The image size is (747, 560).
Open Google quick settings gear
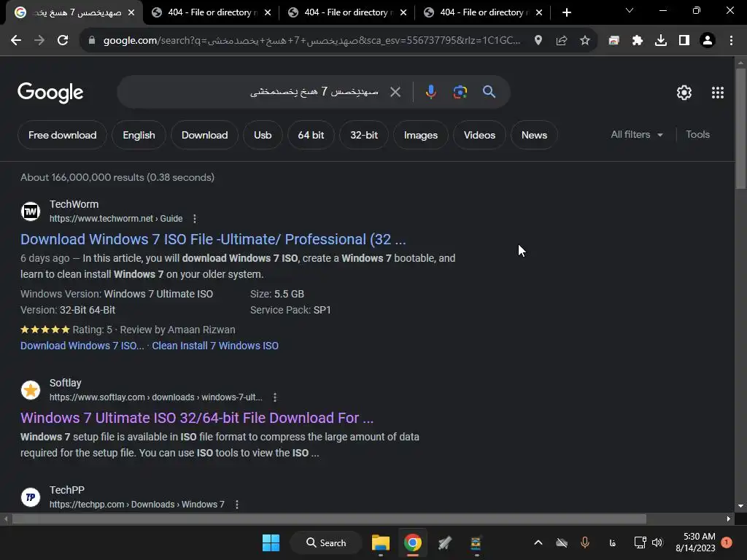pyautogui.click(x=684, y=93)
